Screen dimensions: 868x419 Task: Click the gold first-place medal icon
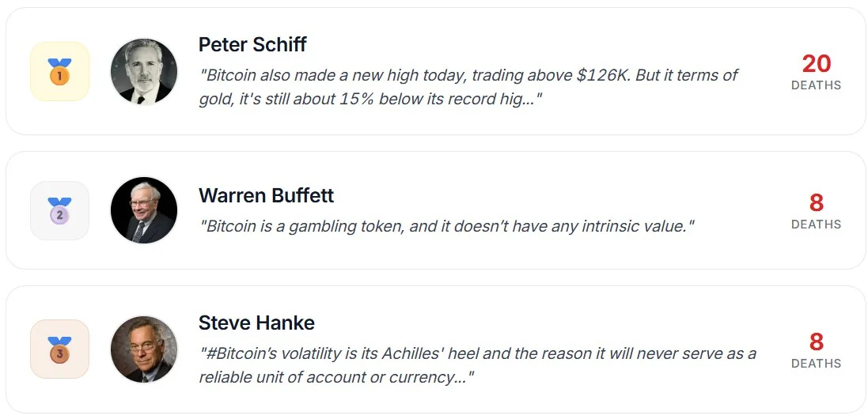click(59, 72)
